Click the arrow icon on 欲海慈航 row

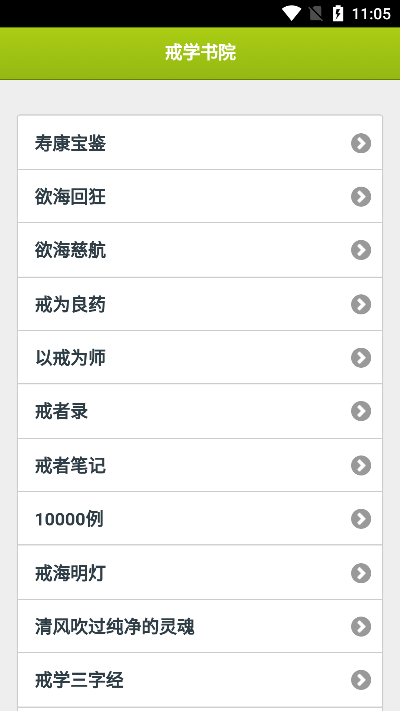tap(361, 250)
